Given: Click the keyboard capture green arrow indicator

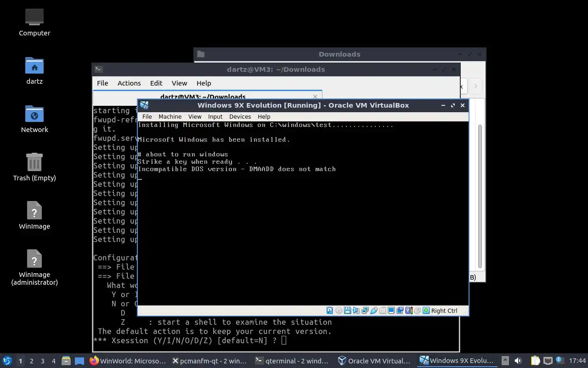Looking at the screenshot, I should (x=426, y=310).
